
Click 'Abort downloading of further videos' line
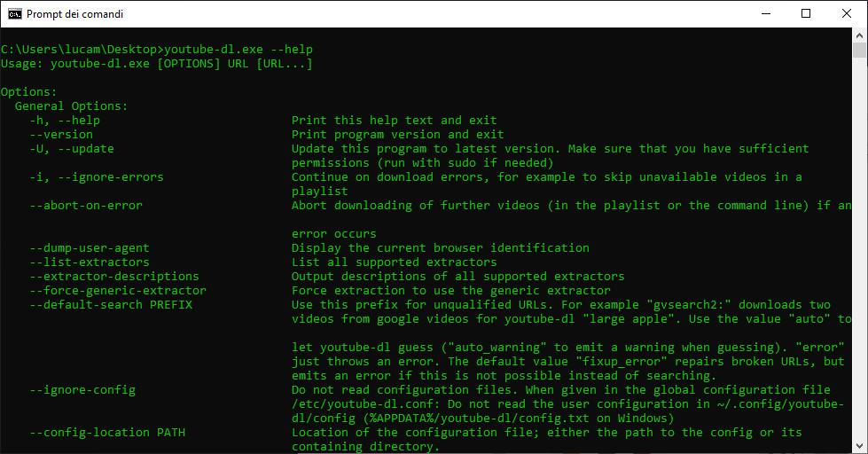click(x=572, y=206)
